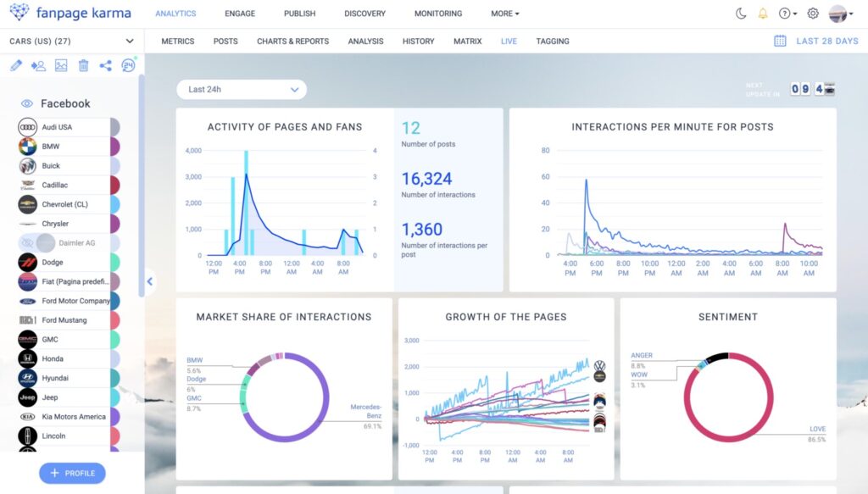Open the Discovery menu item
The width and height of the screenshot is (868, 494).
coord(364,14)
